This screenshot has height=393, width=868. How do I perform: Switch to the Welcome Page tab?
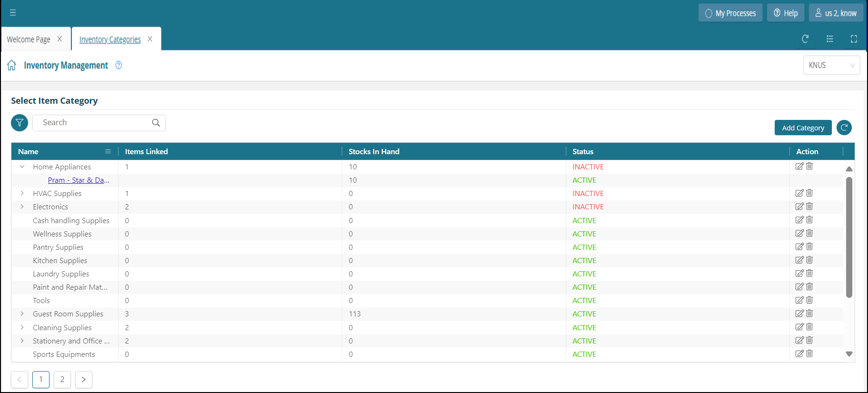coord(29,39)
